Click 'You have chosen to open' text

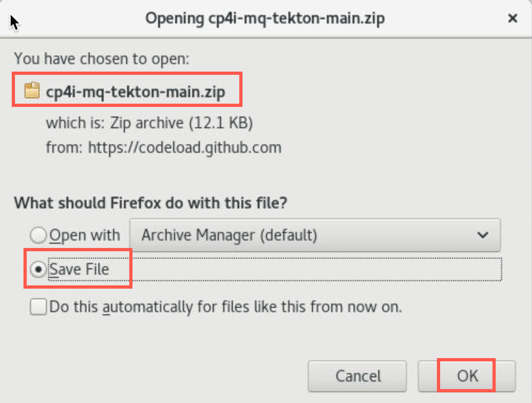pos(101,59)
